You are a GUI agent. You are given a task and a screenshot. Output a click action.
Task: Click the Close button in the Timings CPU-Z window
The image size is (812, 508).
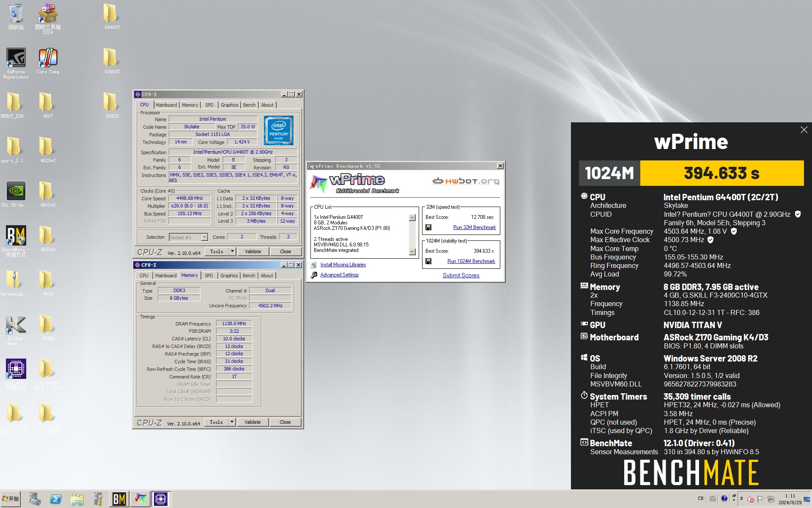(x=285, y=422)
